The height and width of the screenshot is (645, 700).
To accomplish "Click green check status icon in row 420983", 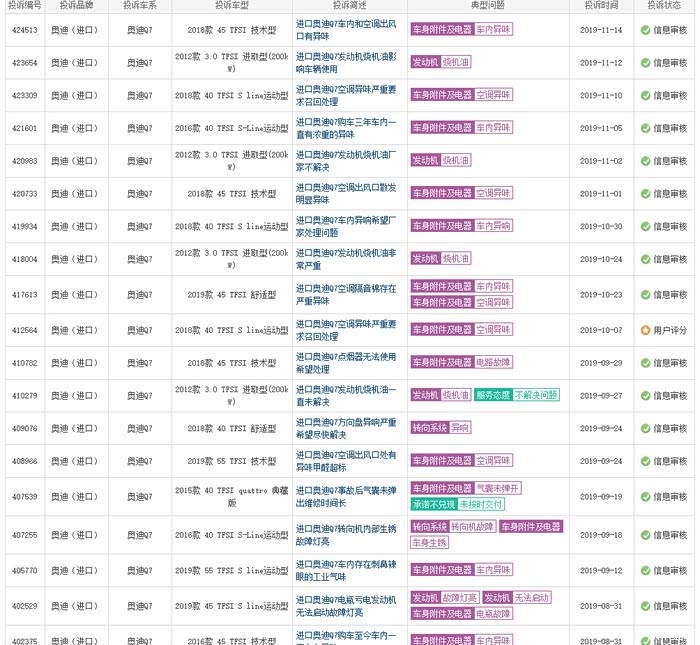I will [x=645, y=161].
